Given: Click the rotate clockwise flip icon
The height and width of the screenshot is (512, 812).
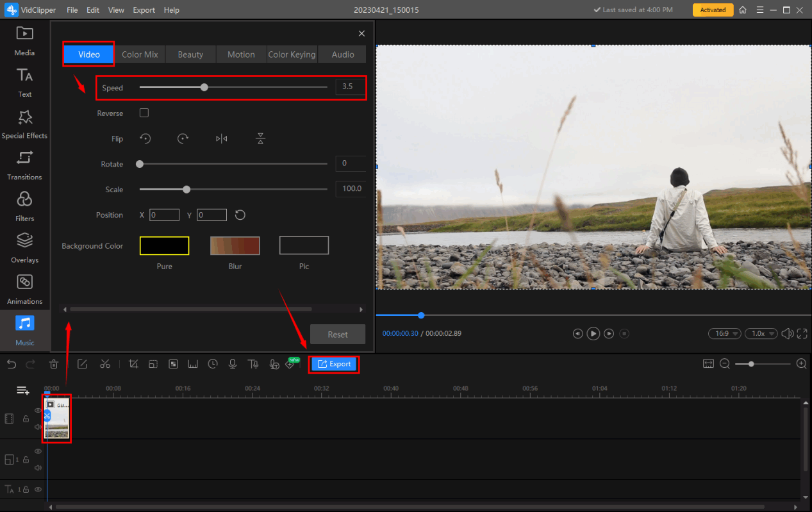Looking at the screenshot, I should pos(183,138).
